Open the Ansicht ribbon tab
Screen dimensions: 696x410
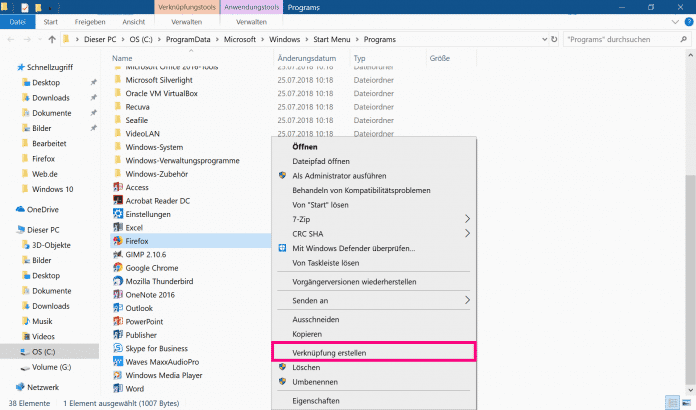pos(133,21)
